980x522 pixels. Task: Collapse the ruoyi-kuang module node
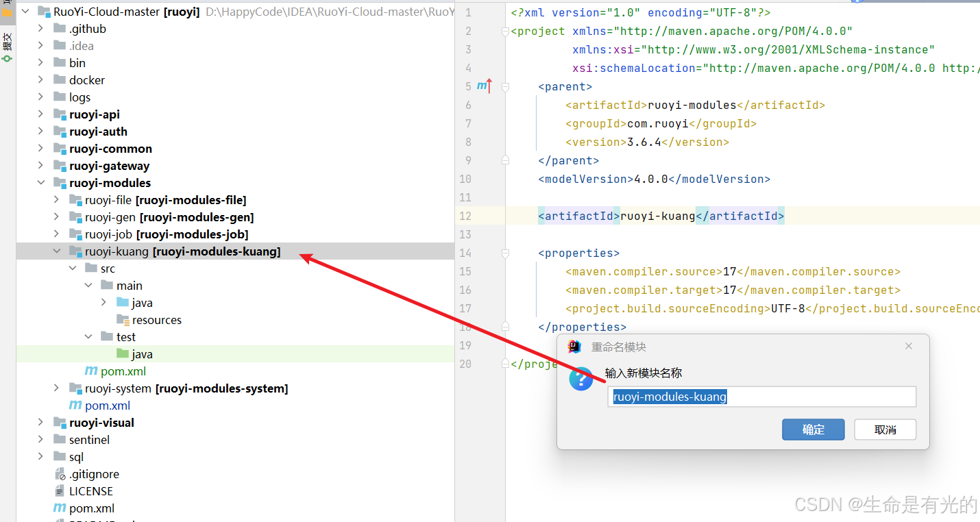click(x=57, y=251)
